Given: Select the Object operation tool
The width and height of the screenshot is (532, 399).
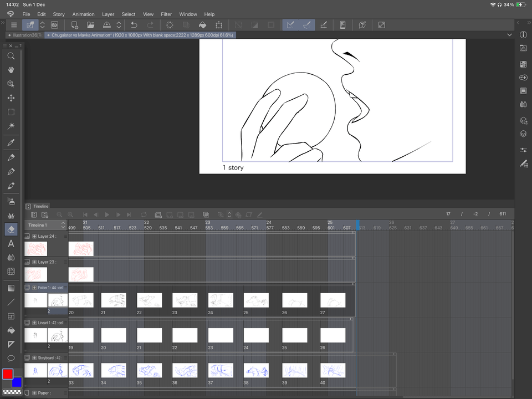Looking at the screenshot, I should [11, 84].
